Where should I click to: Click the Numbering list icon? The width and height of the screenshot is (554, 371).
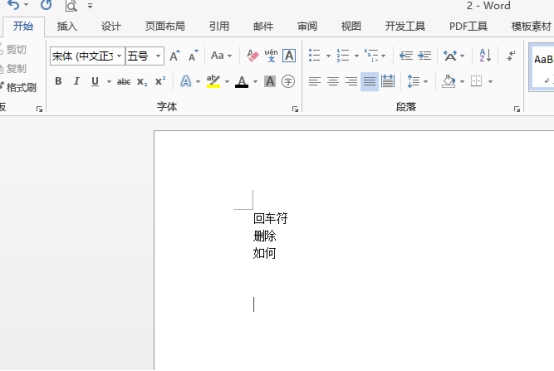click(343, 56)
